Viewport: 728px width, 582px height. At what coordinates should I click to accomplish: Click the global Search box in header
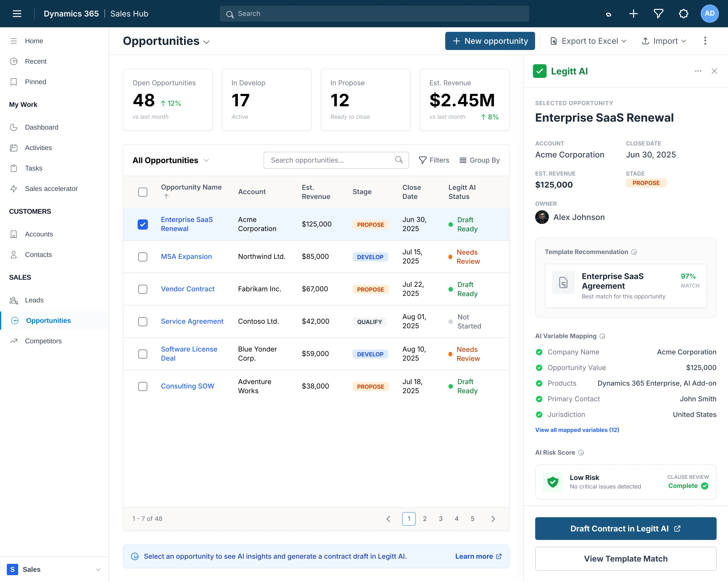tap(374, 13)
